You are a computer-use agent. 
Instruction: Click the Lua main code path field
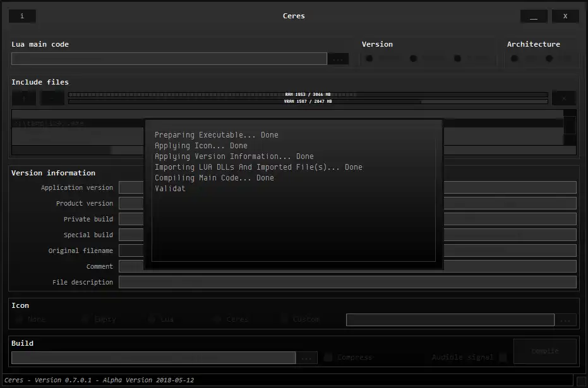click(169, 59)
